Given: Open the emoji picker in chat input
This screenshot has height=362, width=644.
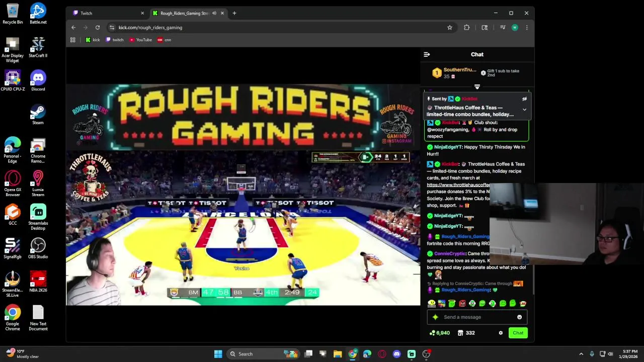Looking at the screenshot, I should click(519, 317).
